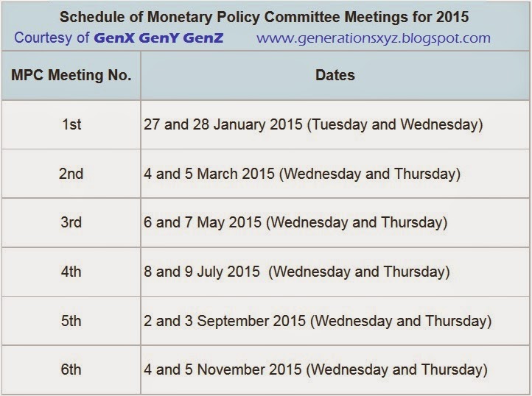Image resolution: width=532 pixels, height=396 pixels.
Task: Click the 2 and 3 September 2015 entry
Action: 225,321
